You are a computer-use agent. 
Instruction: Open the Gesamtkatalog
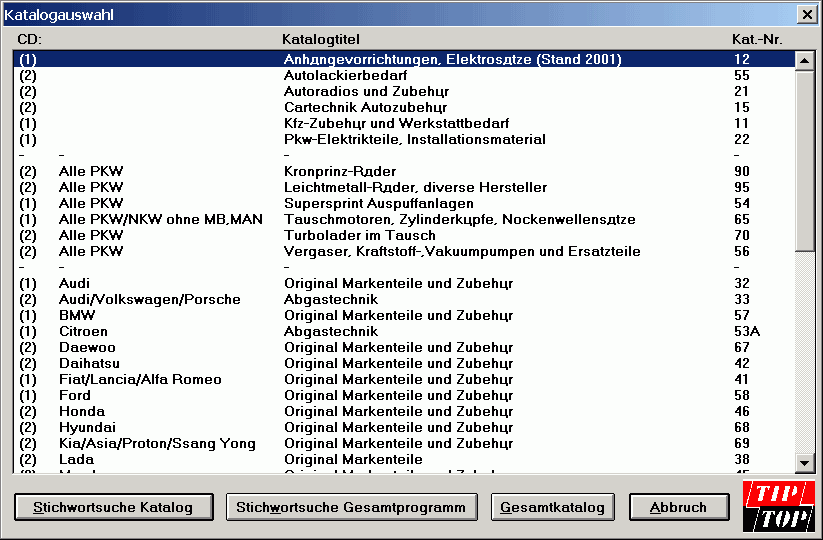point(553,507)
